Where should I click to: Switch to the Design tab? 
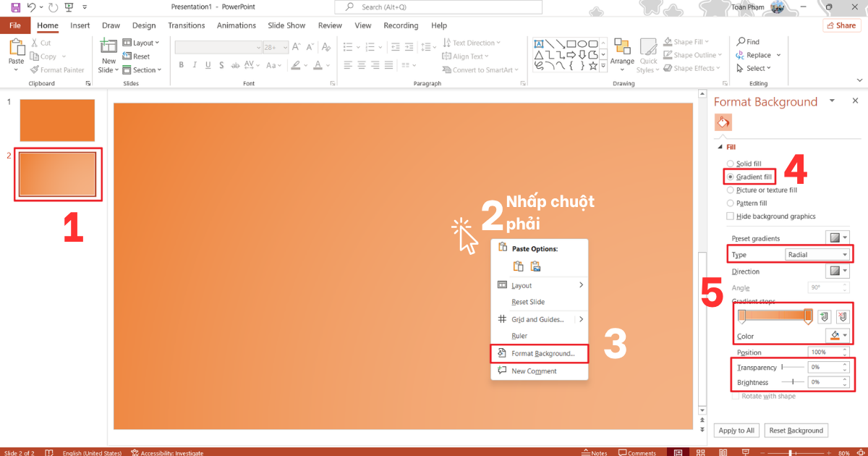tap(144, 25)
